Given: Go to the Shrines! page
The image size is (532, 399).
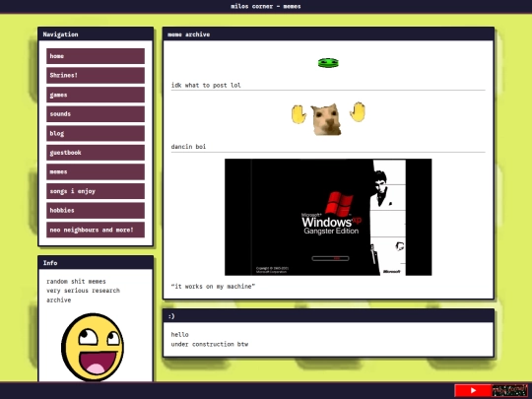Looking at the screenshot, I should coord(96,75).
